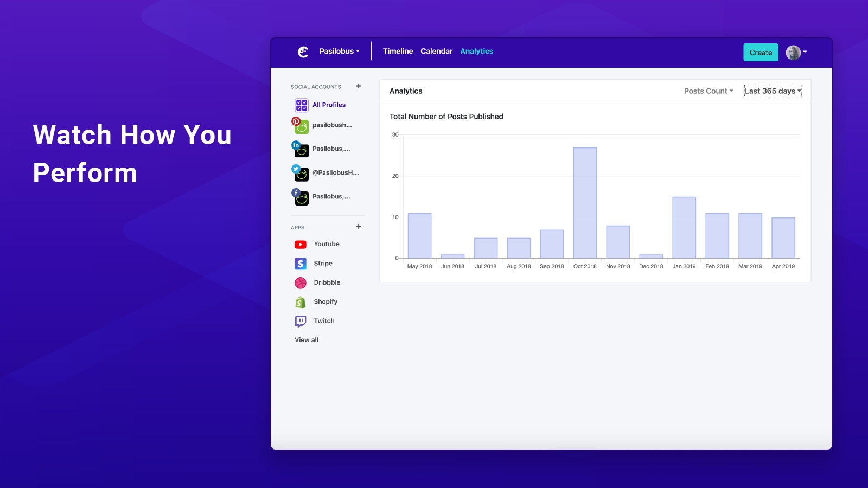868x488 pixels.
Task: Click the Stripe app icon
Action: (x=301, y=264)
